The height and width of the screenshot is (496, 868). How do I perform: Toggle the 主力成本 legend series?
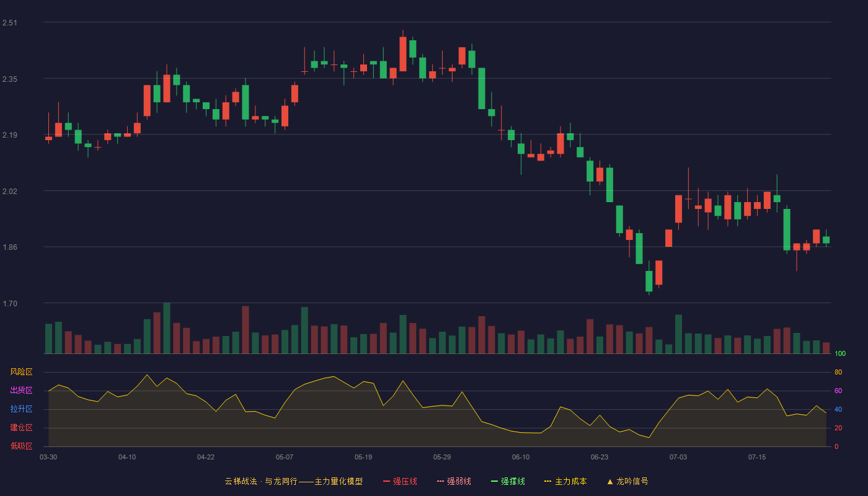point(565,481)
